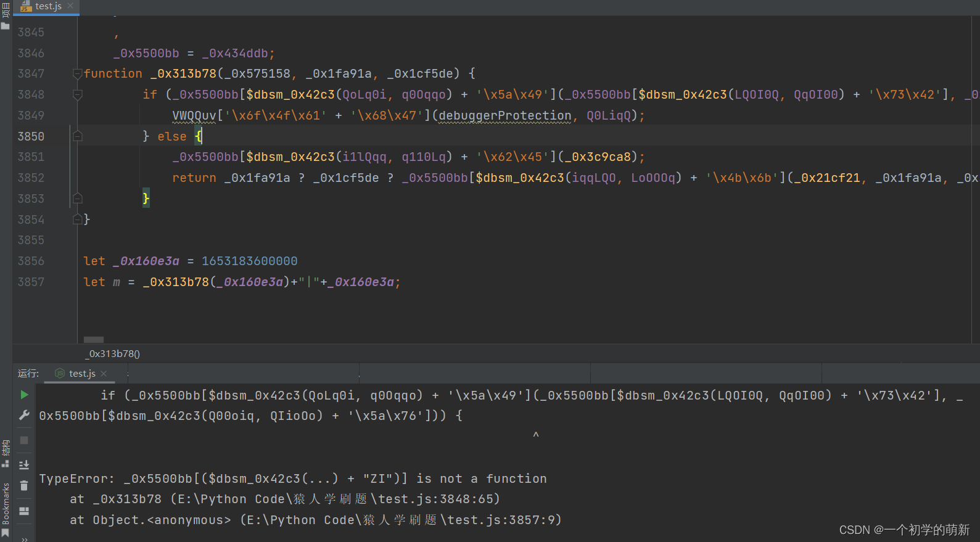Rerun test.js with the green play icon
The image size is (980, 542).
(x=24, y=395)
